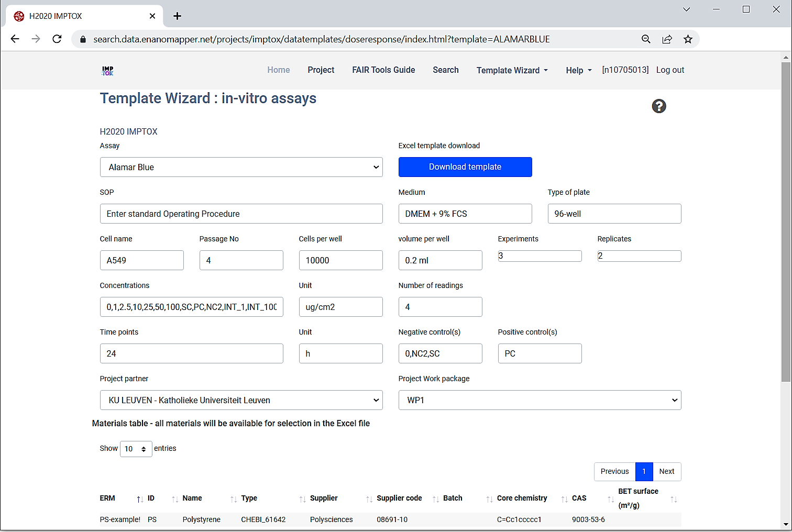Open the Template Wizard menu
Screen dimensions: 792x532
[512, 70]
